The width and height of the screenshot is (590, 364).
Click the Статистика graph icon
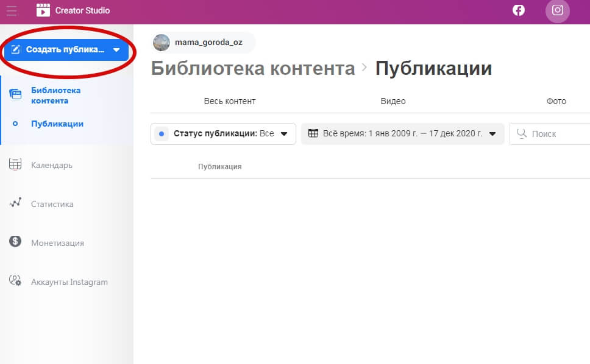tap(15, 203)
